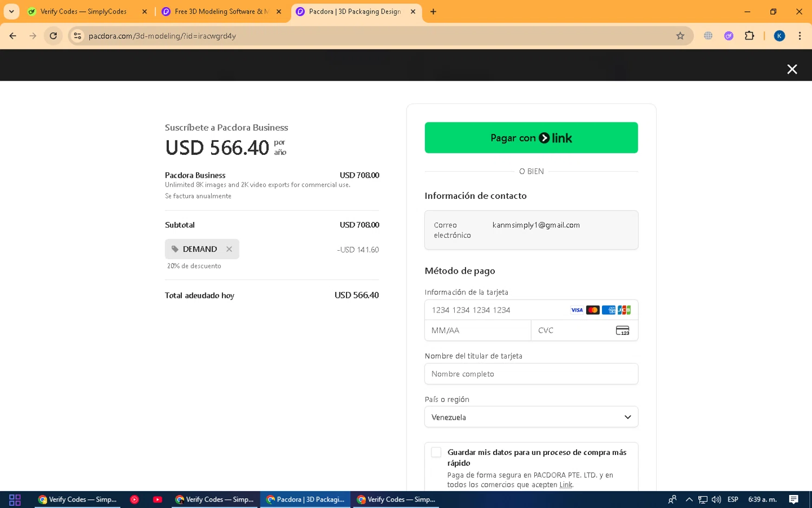Open profile K avatar
812x508 pixels.
click(x=780, y=36)
